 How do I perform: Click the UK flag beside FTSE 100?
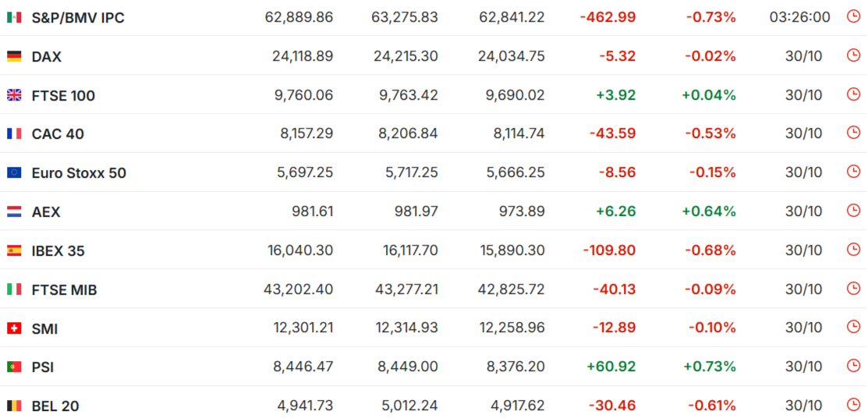14,95
